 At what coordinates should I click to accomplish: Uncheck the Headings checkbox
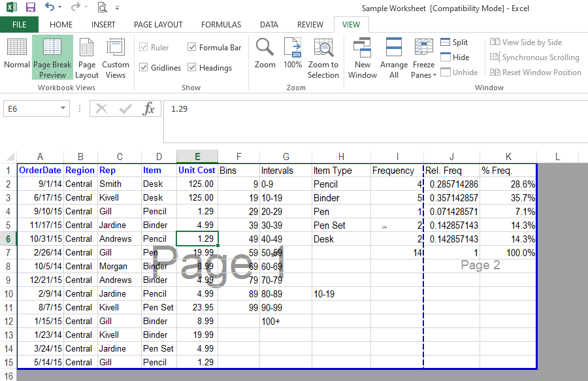pos(192,67)
